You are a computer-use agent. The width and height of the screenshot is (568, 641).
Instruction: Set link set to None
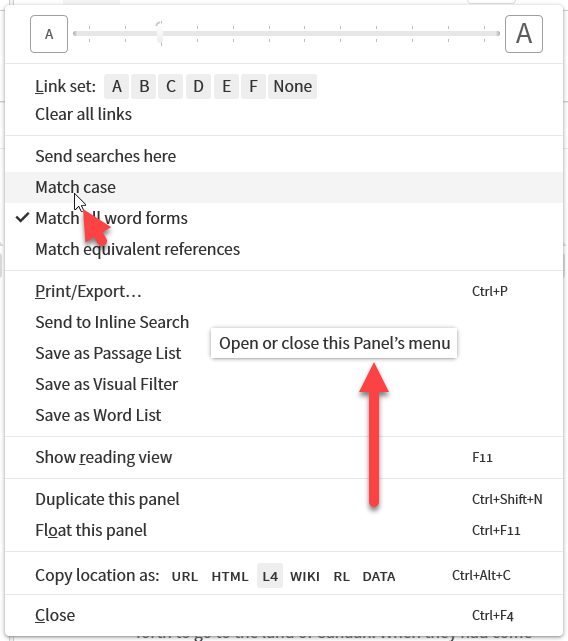coord(292,86)
